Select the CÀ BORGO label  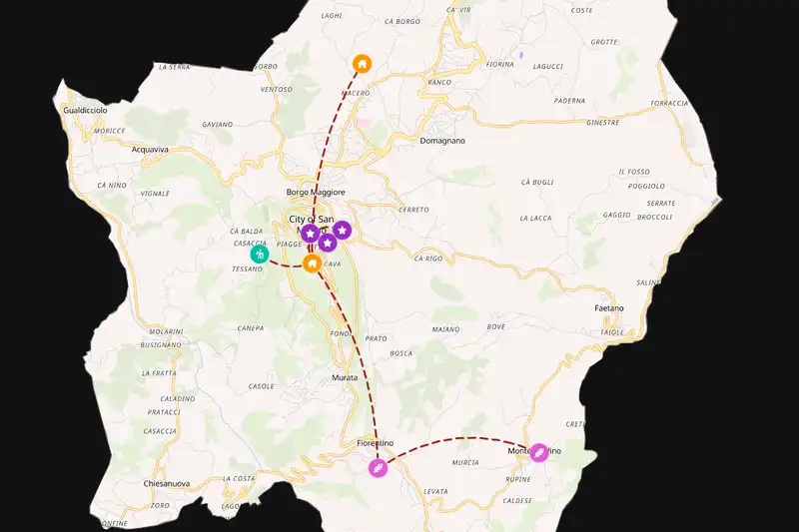(x=402, y=21)
